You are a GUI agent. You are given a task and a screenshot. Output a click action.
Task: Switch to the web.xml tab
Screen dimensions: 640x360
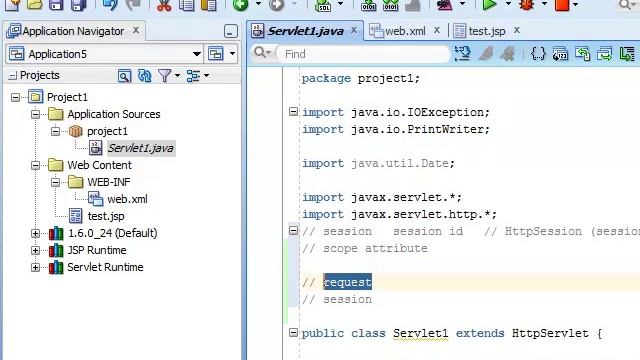pyautogui.click(x=405, y=31)
